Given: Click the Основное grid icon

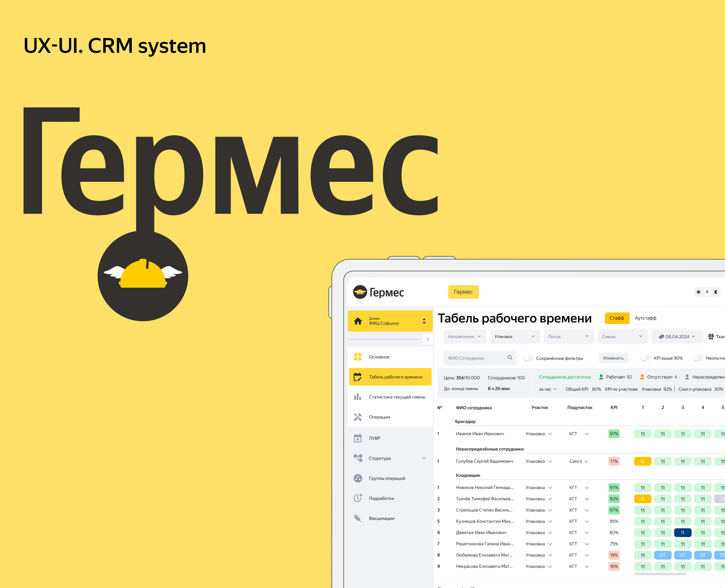Looking at the screenshot, I should (x=358, y=356).
